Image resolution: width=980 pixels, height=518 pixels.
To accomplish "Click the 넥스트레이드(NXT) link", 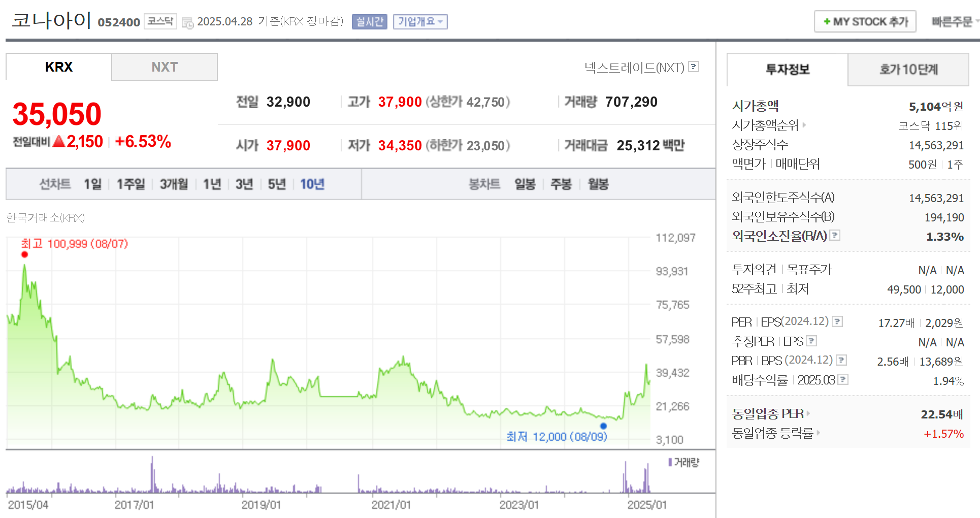I will pyautogui.click(x=635, y=67).
